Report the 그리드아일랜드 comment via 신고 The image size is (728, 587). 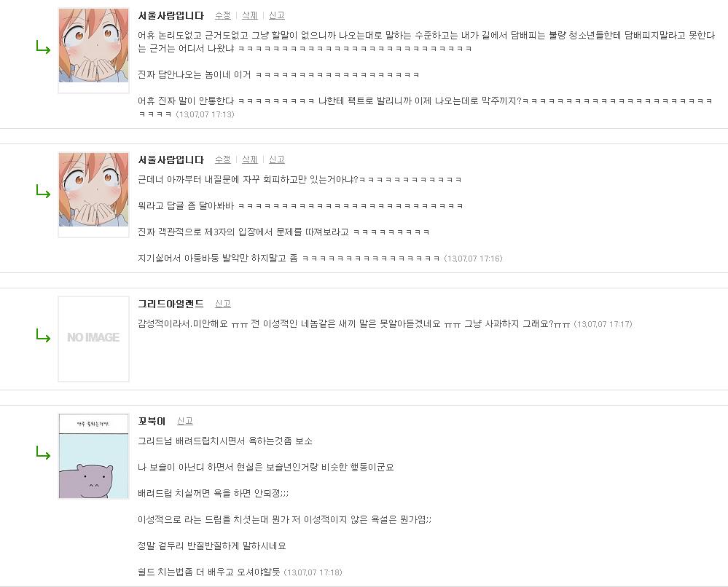(x=223, y=304)
